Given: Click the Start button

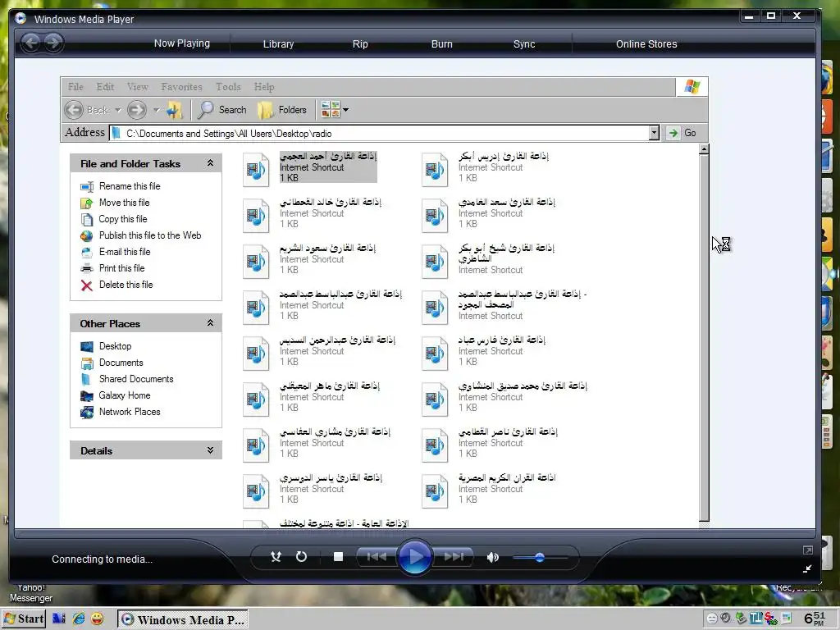Looking at the screenshot, I should (x=24, y=619).
